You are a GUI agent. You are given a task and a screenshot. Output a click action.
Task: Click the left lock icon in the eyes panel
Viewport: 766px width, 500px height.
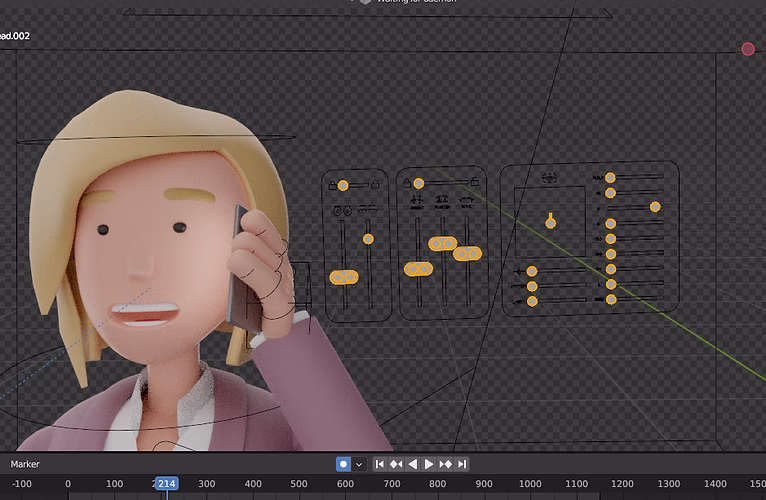click(x=332, y=185)
